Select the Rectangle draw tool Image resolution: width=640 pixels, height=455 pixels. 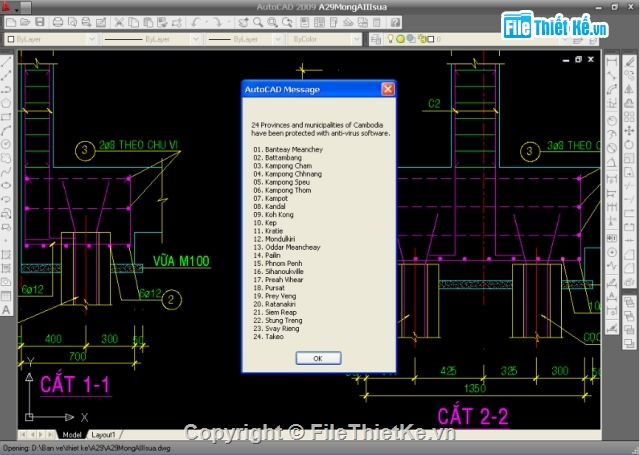tap(6, 117)
